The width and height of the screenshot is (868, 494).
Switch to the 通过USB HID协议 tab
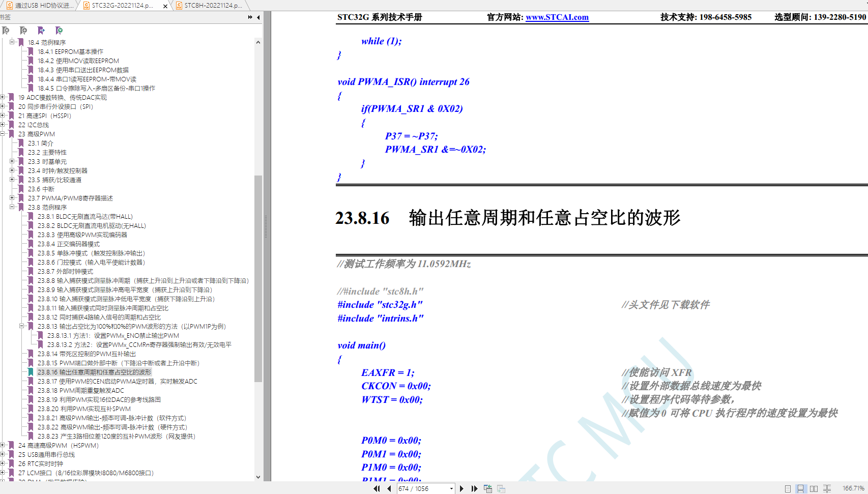pos(40,6)
